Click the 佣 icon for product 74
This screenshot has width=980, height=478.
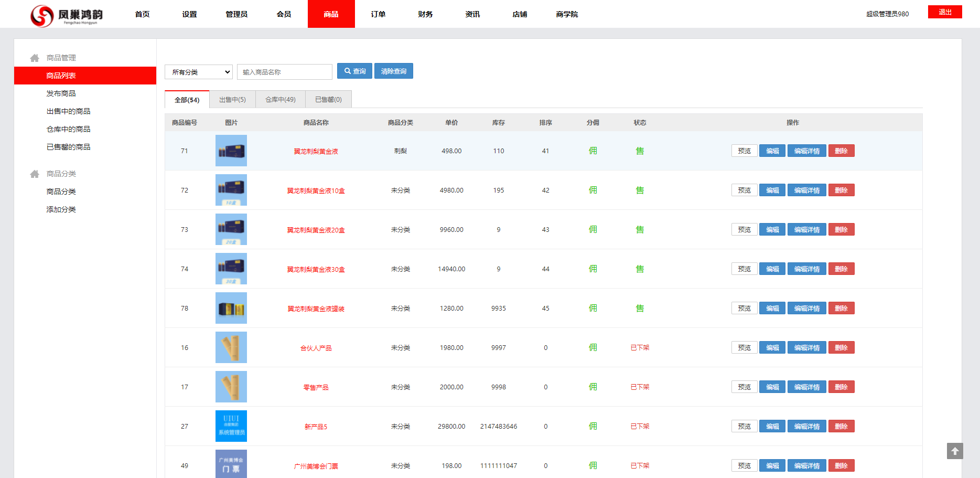593,269
